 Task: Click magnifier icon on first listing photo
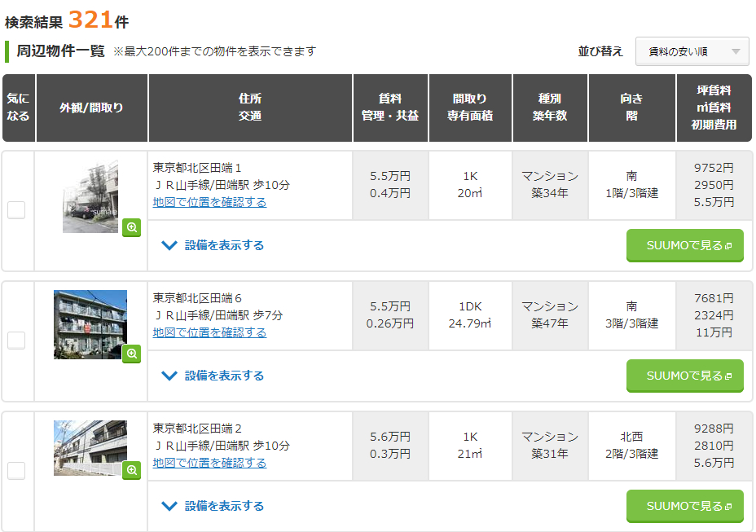point(132,228)
